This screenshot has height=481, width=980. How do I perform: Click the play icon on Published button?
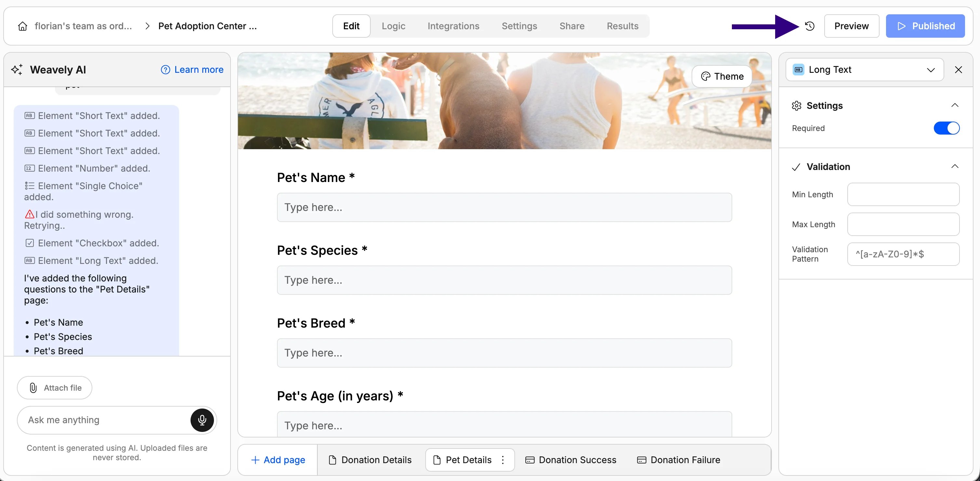(x=902, y=26)
